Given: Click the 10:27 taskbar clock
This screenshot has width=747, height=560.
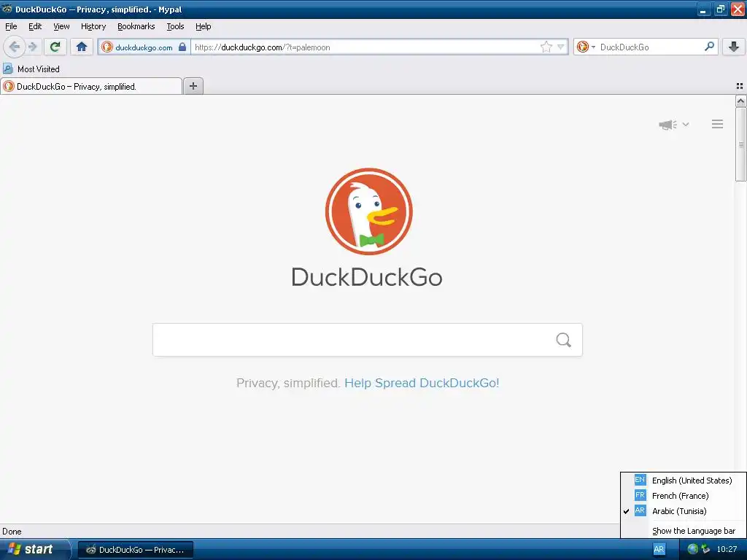Looking at the screenshot, I should point(727,549).
